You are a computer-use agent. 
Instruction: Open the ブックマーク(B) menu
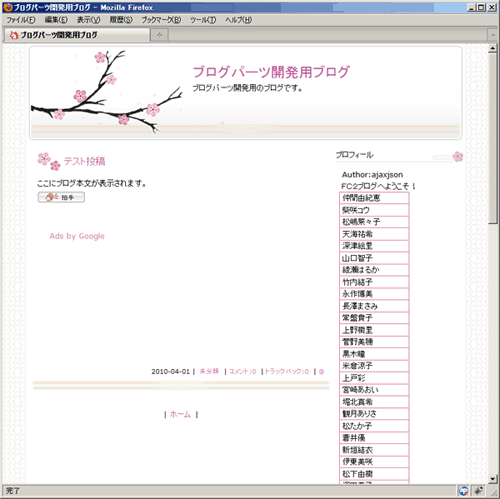point(161,20)
